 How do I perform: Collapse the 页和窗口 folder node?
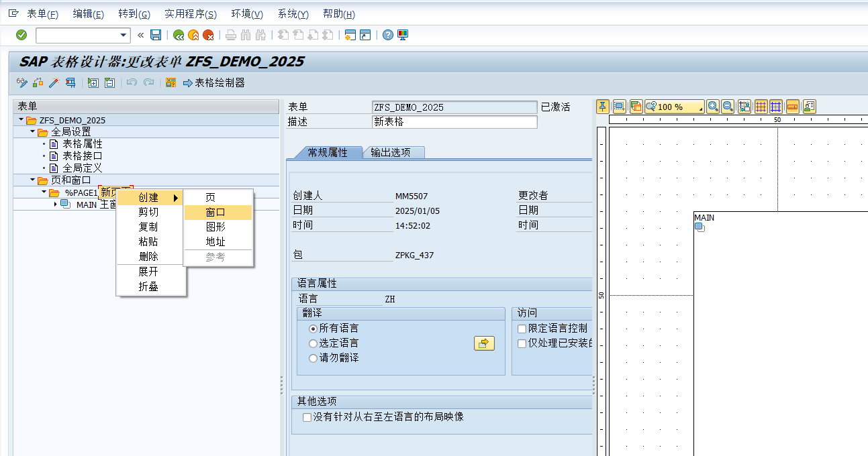click(32, 180)
